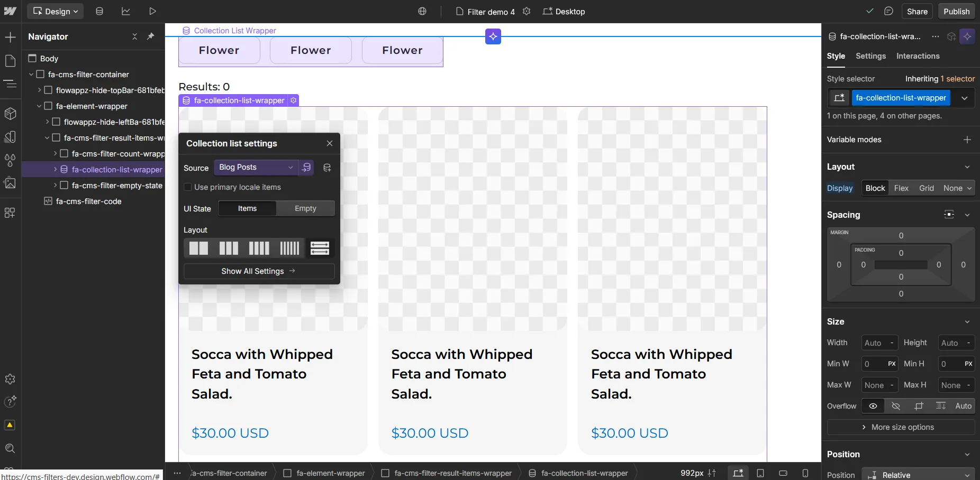Toggle Use primary locale items checkbox

coord(188,187)
